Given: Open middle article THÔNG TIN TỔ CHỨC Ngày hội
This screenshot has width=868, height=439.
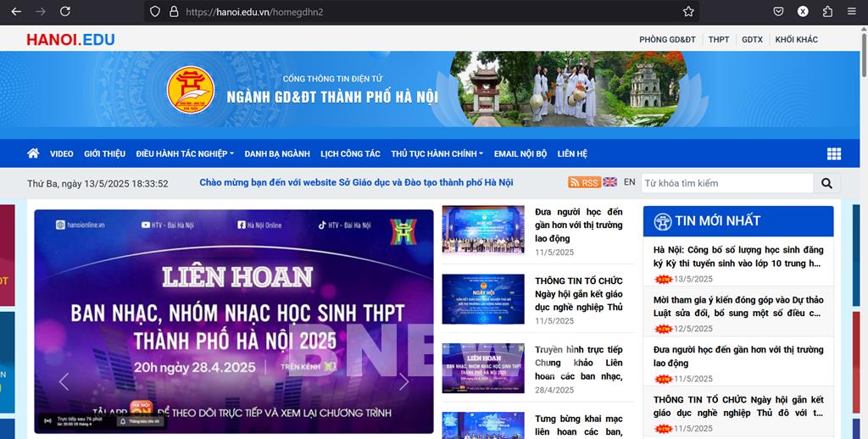Looking at the screenshot, I should click(x=578, y=294).
